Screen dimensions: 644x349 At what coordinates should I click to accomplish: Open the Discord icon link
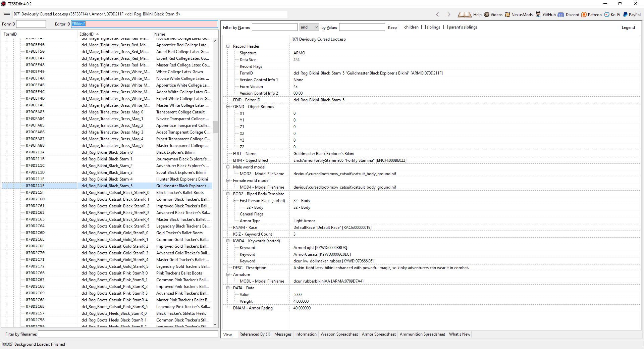561,14
